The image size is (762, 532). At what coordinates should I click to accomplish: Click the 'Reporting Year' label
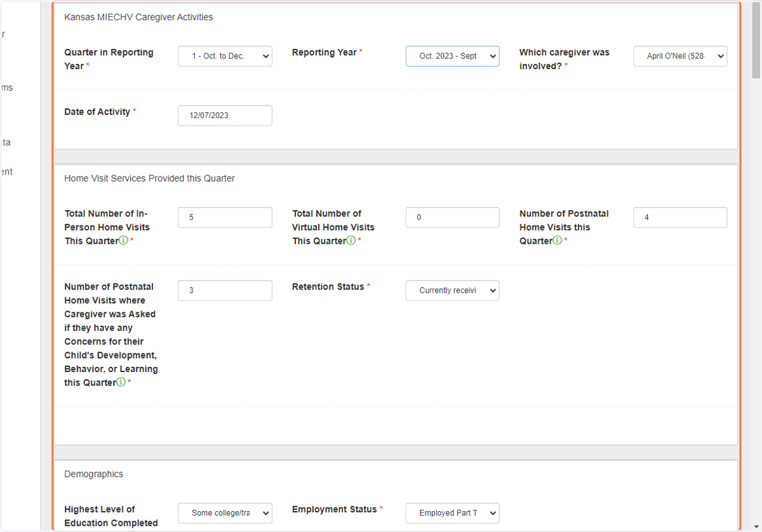[324, 52]
